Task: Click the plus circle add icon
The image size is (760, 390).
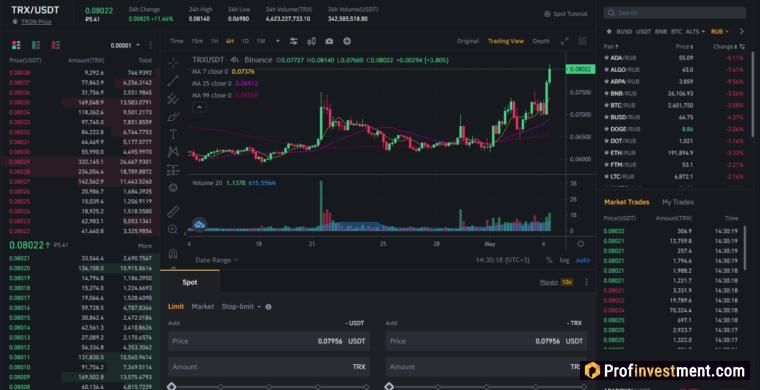Action: tap(347, 41)
